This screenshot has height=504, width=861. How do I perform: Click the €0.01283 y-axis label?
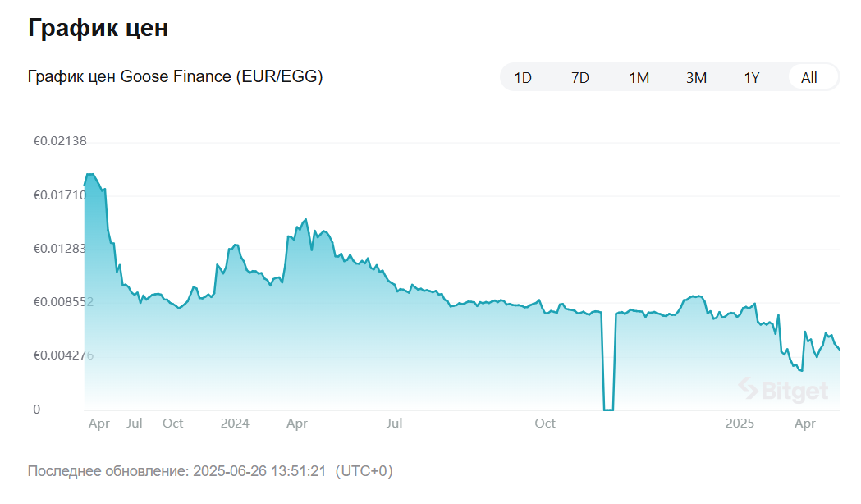click(60, 248)
